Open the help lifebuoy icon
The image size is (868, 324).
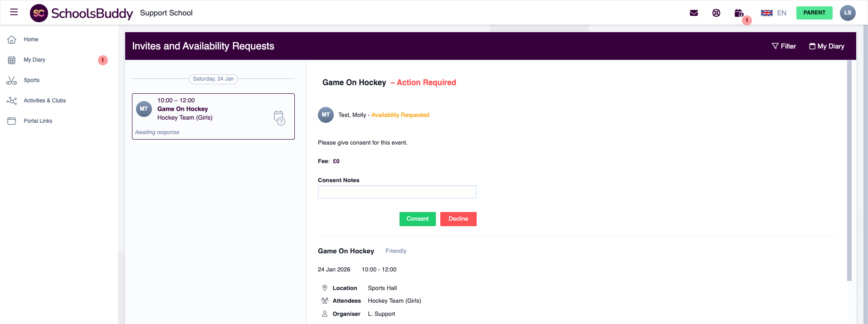pos(716,13)
